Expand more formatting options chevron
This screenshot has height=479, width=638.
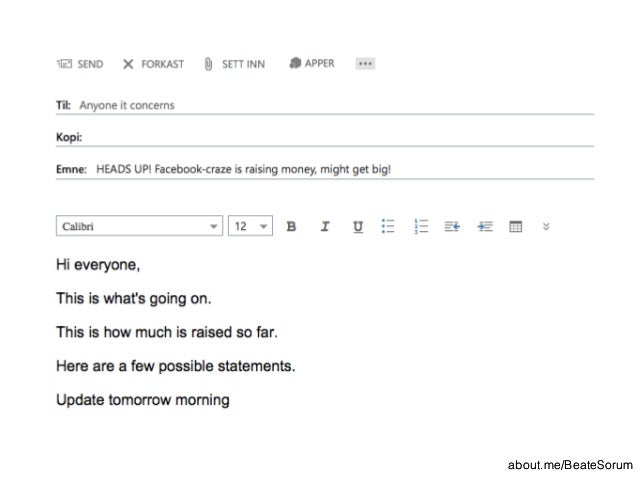click(546, 226)
